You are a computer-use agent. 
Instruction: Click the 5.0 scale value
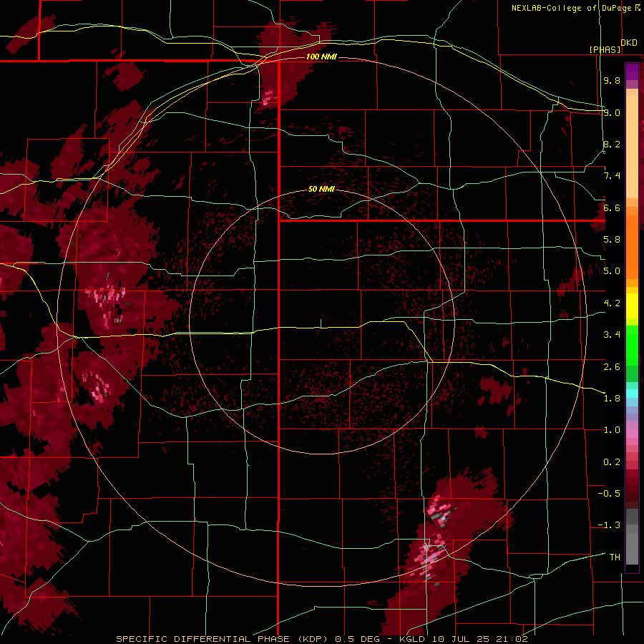612,271
